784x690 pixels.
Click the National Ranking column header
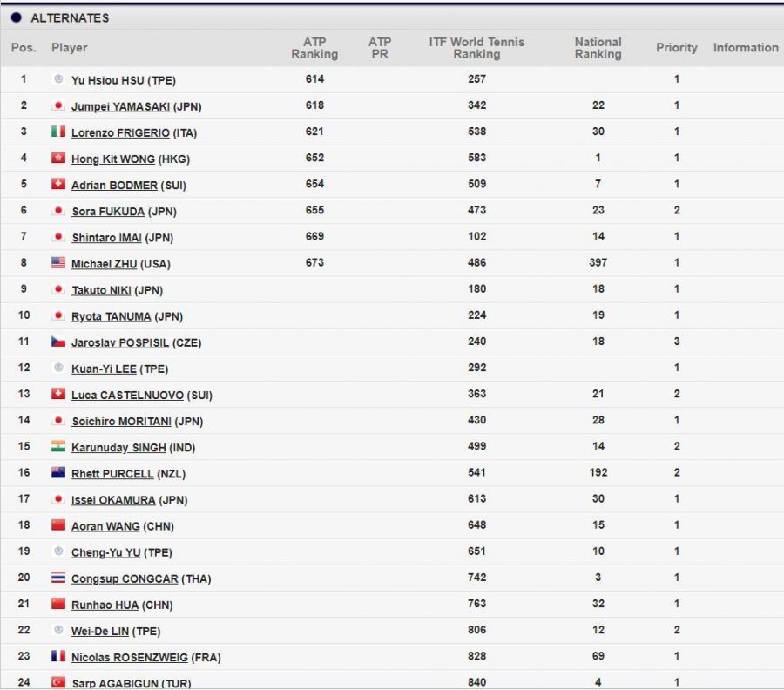pos(598,48)
